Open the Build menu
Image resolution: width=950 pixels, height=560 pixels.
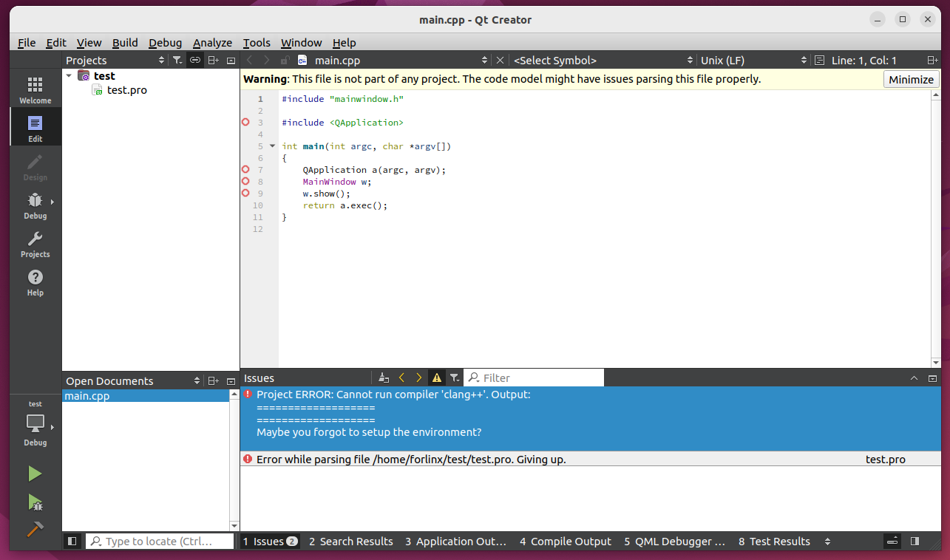pos(125,43)
